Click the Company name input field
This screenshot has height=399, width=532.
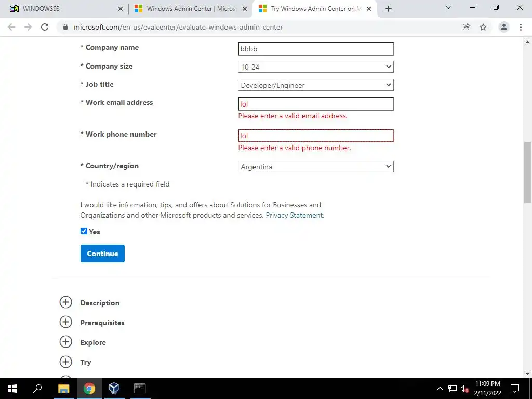click(x=315, y=49)
